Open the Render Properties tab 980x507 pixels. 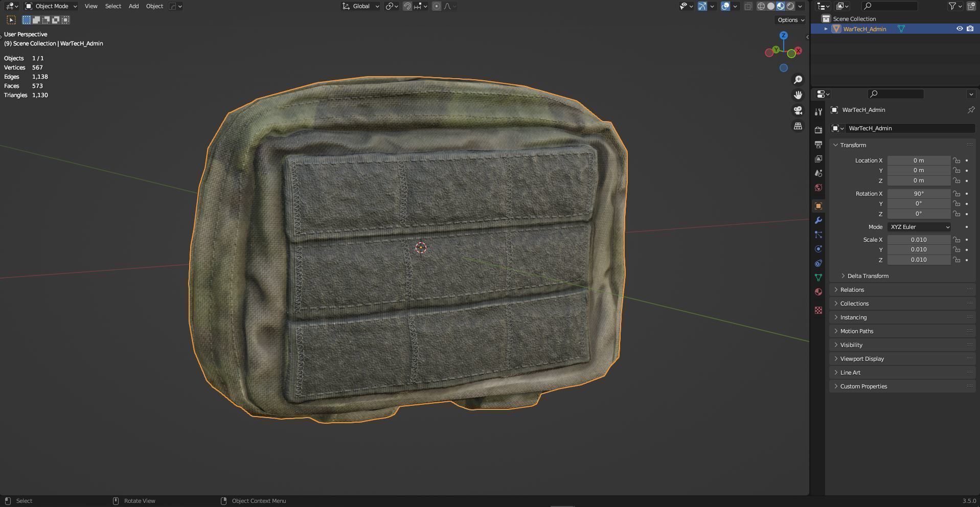[x=818, y=130]
